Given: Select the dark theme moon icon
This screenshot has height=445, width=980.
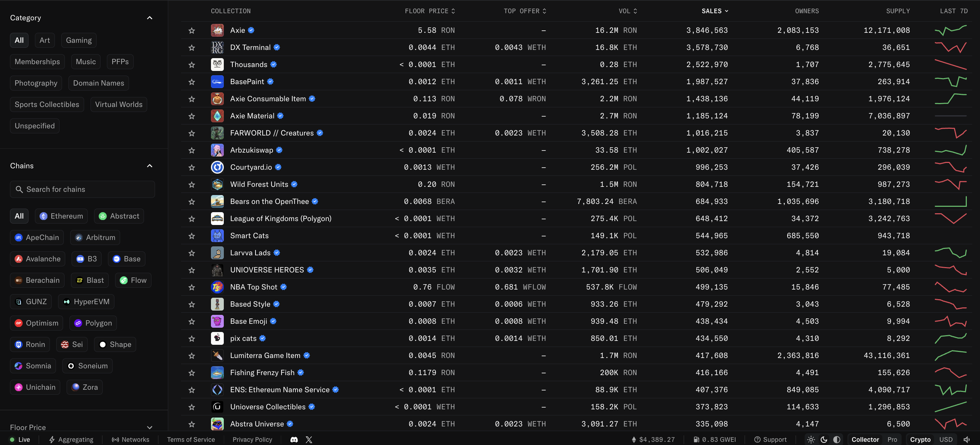Looking at the screenshot, I should point(824,439).
